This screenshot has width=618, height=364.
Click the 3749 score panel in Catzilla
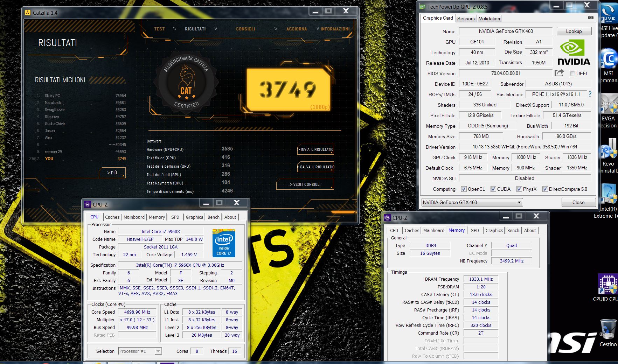click(x=288, y=90)
